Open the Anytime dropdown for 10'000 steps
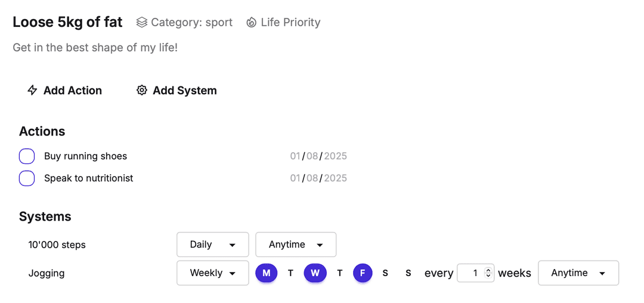Viewport: 644px width, 303px height. point(296,245)
